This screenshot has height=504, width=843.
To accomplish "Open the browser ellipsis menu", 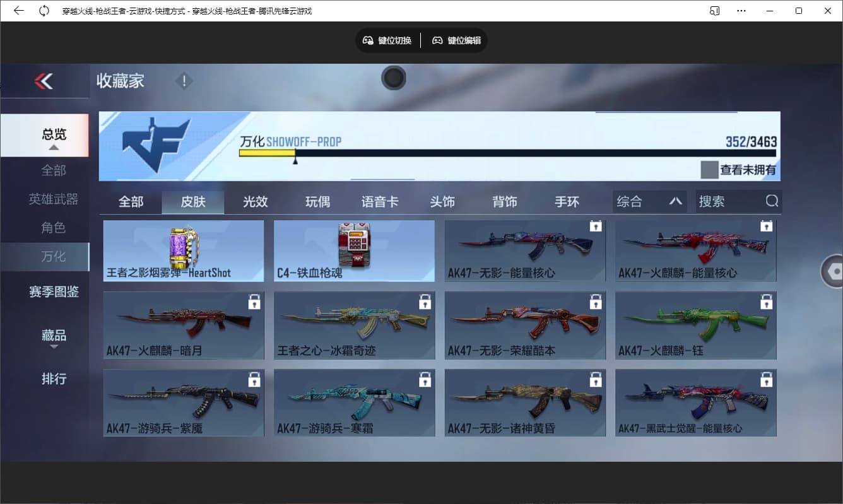I will tap(741, 10).
